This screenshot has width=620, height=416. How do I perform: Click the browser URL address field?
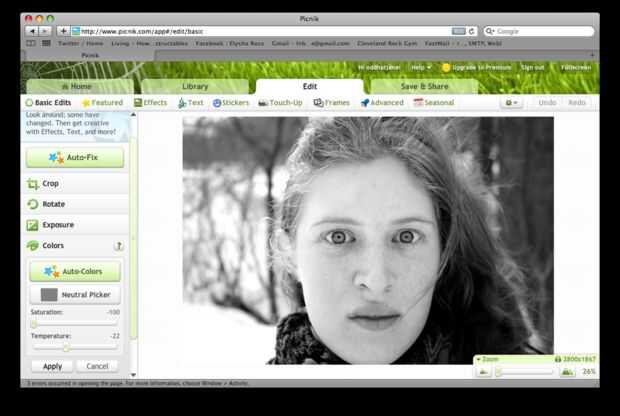point(261,31)
